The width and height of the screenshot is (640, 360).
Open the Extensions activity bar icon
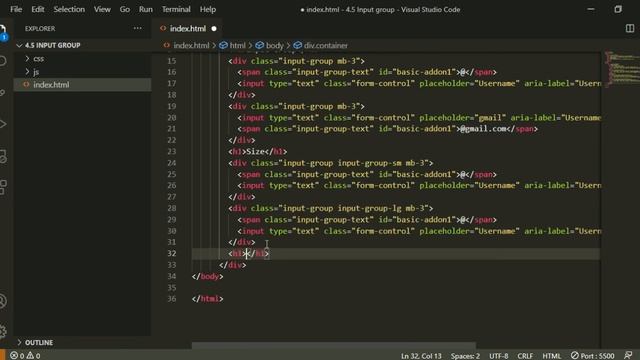(3, 187)
